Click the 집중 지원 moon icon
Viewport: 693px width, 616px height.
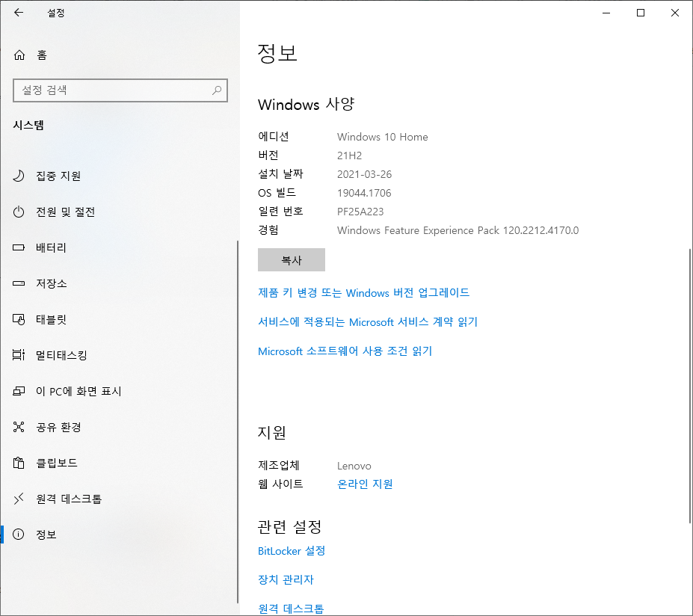(19, 176)
